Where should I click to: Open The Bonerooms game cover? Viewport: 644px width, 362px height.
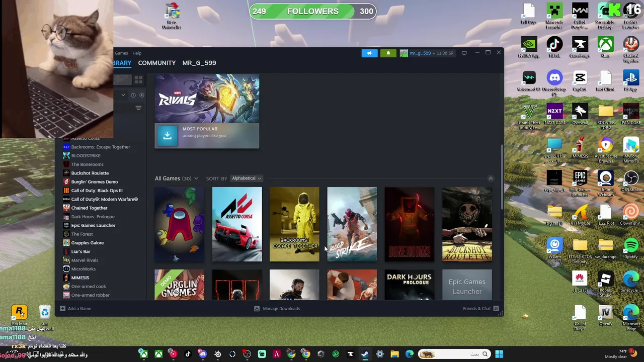tap(410, 224)
